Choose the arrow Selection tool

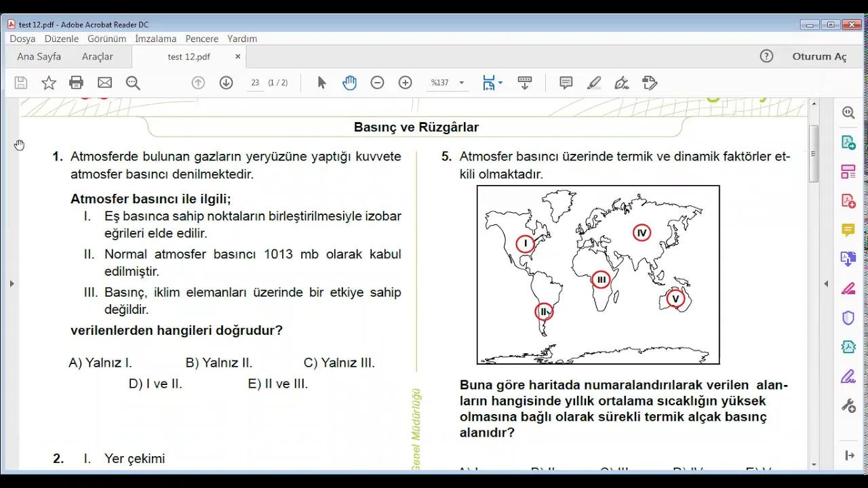click(321, 83)
